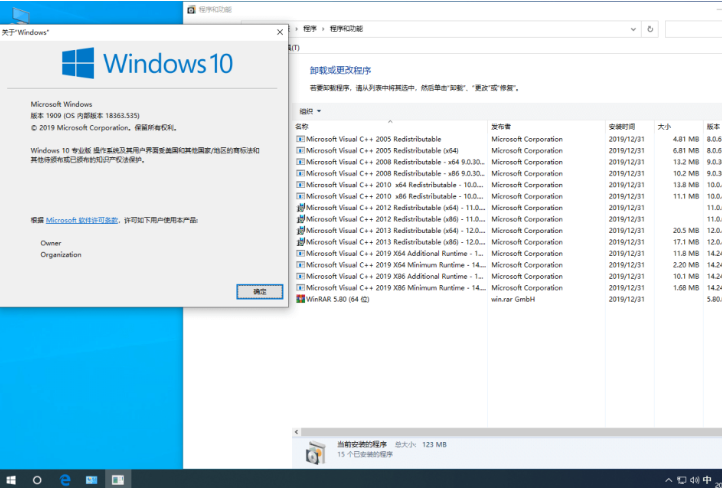Select the Visual C++ 2008 x86 9.0.30 entry icon
Image resolution: width=722 pixels, height=488 pixels.
click(x=300, y=174)
